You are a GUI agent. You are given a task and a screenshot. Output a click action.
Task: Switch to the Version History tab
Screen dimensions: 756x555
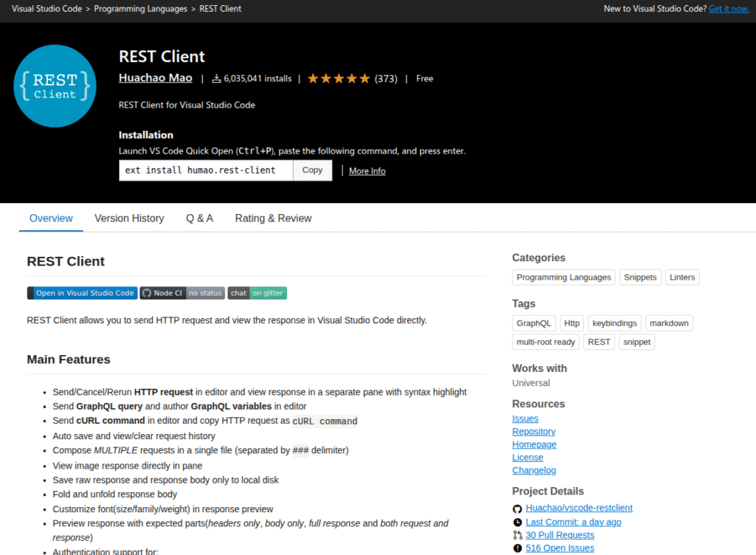129,218
